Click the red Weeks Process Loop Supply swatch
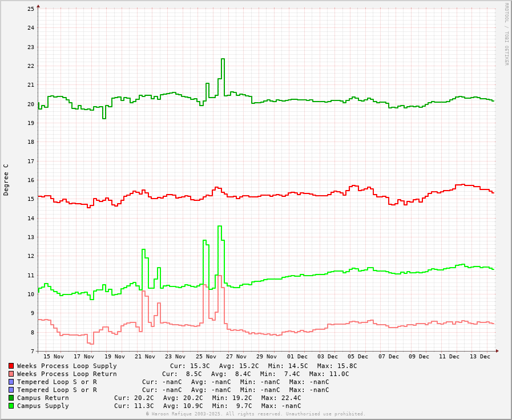This screenshot has width=512, height=420. [x=11, y=366]
